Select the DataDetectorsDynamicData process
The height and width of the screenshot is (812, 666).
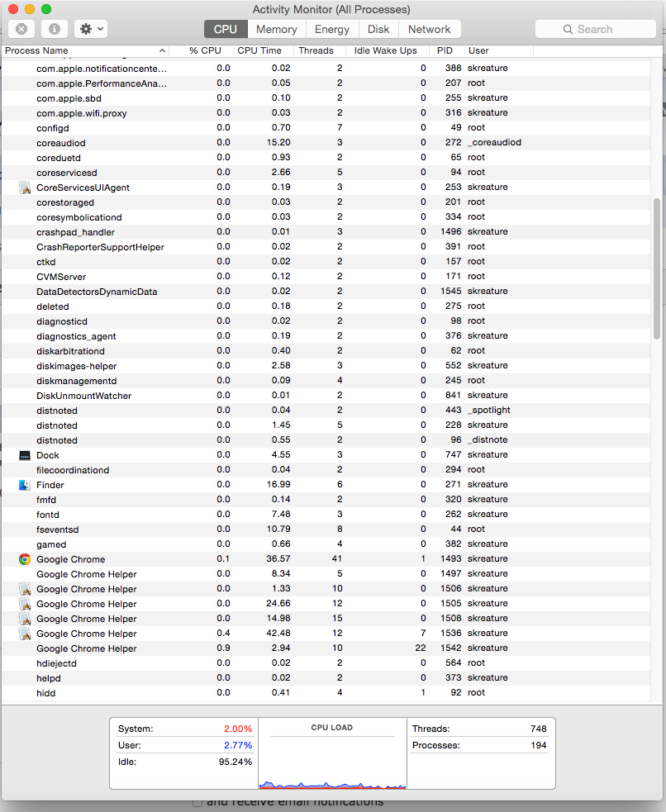[326, 292]
